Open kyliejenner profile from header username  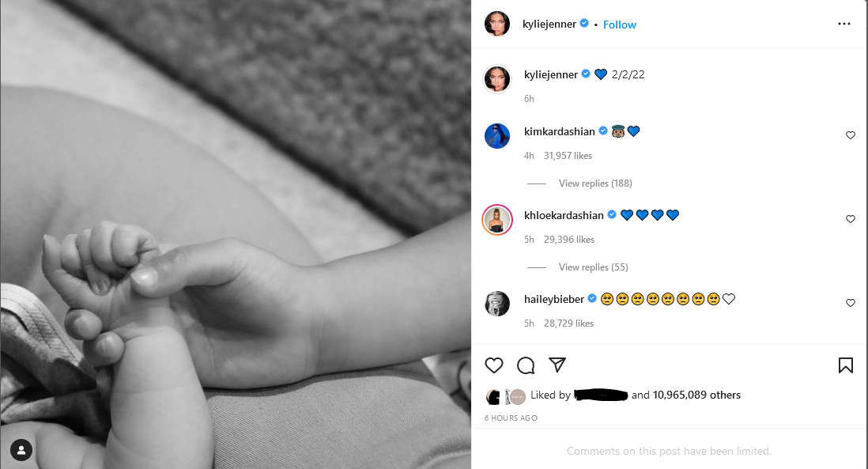click(549, 24)
